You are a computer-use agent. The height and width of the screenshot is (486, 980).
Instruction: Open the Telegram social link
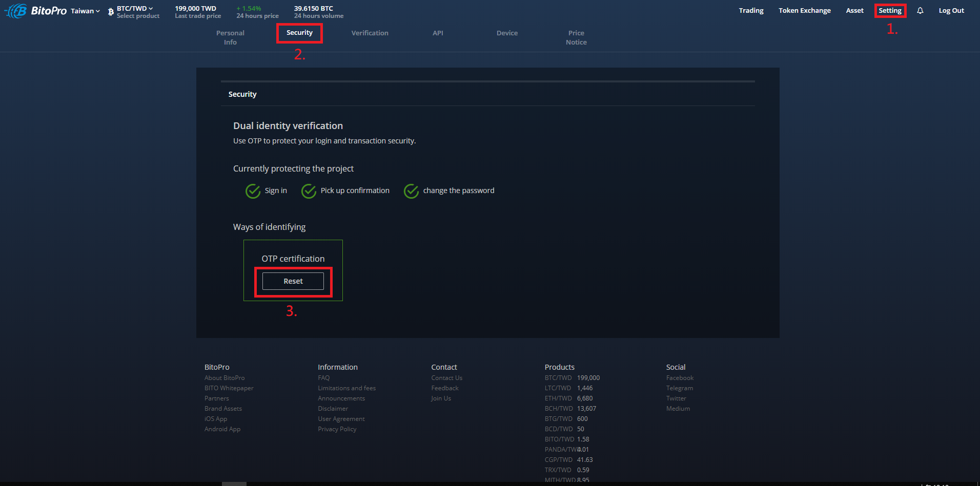pyautogui.click(x=680, y=388)
